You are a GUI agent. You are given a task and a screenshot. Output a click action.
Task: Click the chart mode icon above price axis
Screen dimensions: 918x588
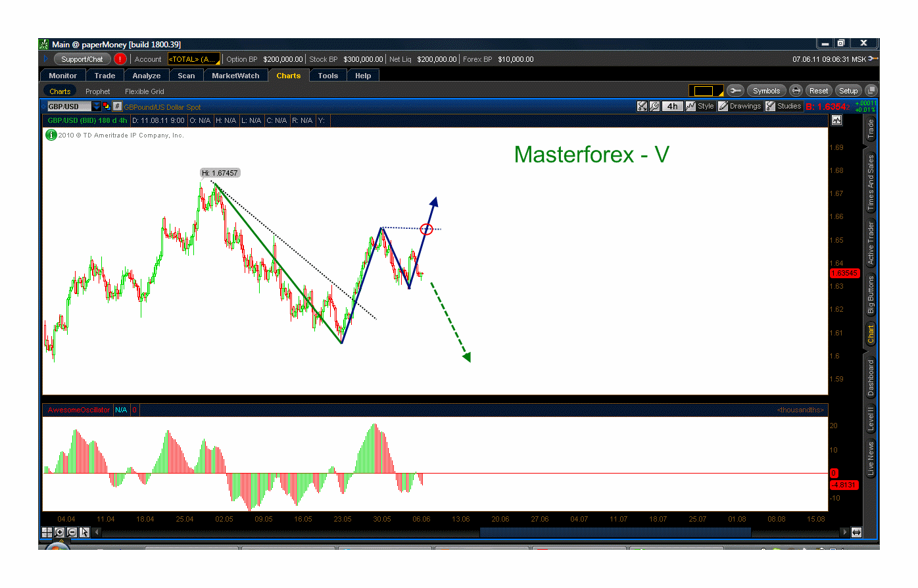coord(836,120)
